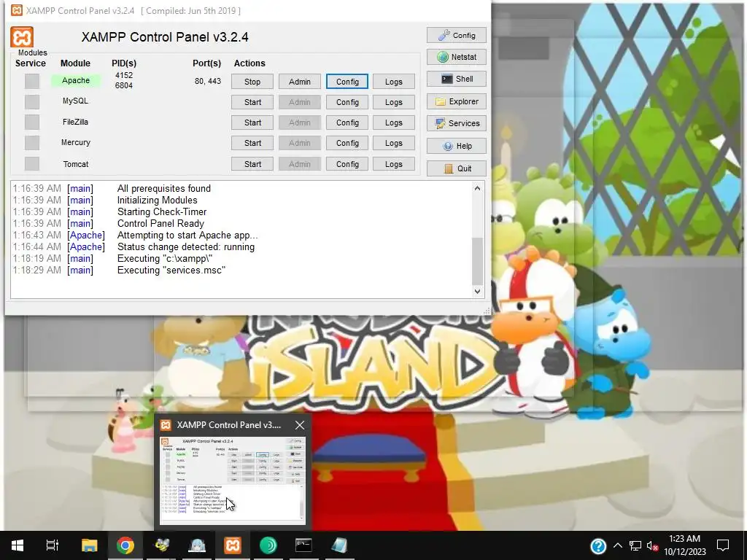Show hidden system tray icons

(617, 545)
